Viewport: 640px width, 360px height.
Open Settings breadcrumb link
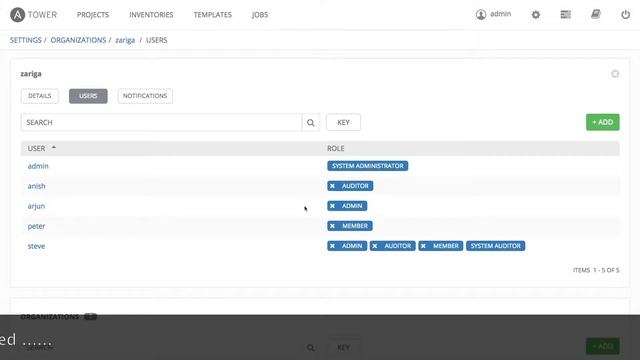coord(26,40)
